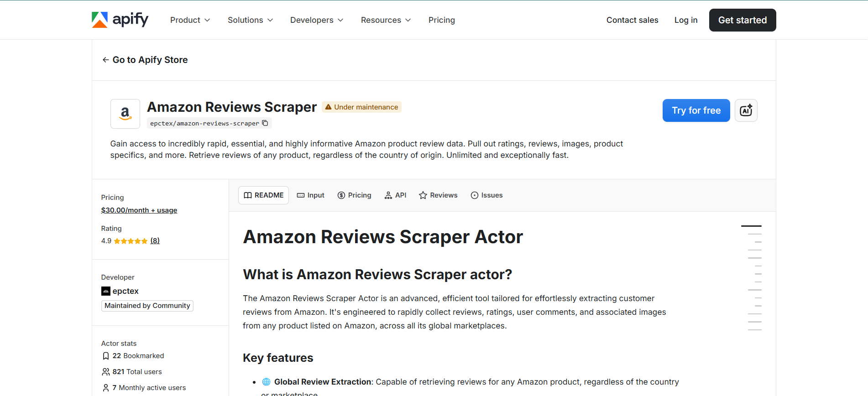
Task: Click the Amazon Reviews Scraper Actor heading
Action: [383, 237]
